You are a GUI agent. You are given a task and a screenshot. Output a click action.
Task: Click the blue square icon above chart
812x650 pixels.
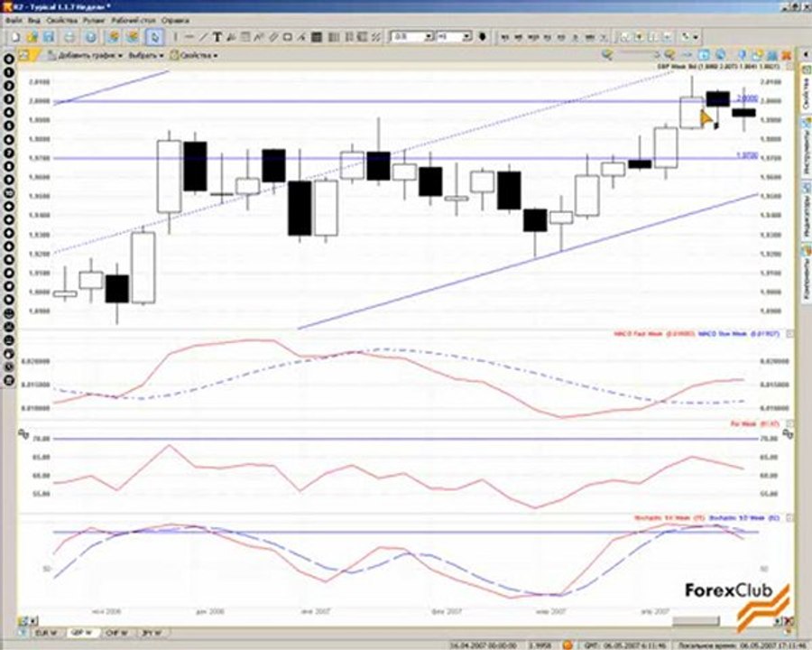704,54
